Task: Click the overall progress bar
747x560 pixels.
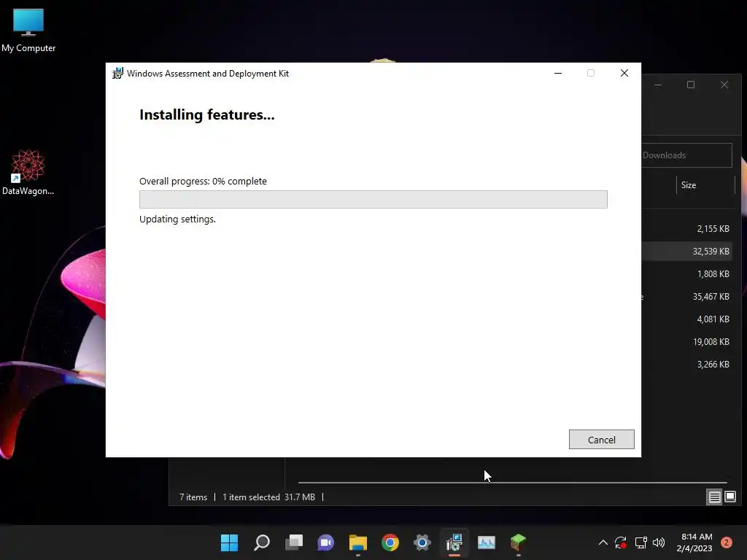Action: coord(373,199)
